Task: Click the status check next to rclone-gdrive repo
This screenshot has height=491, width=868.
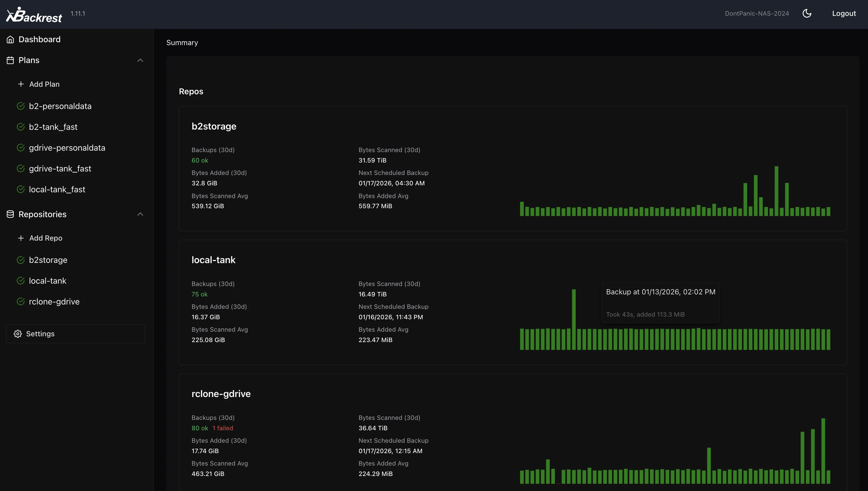Action: (x=21, y=302)
